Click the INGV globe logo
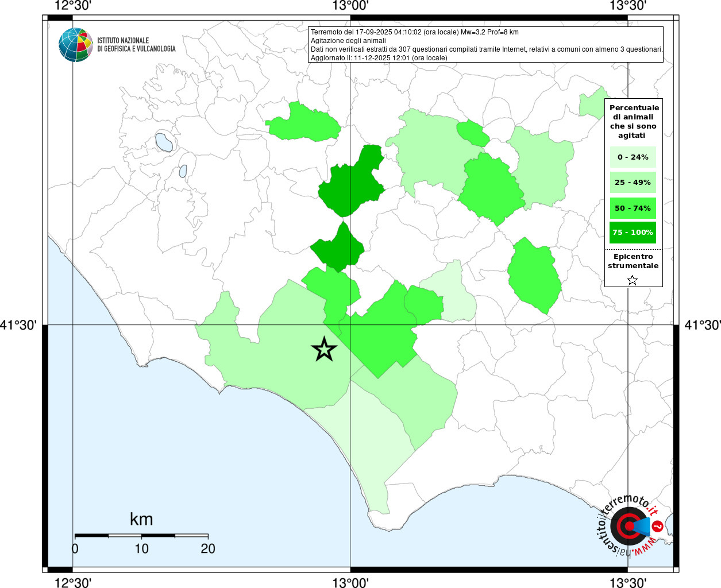This screenshot has height=588, width=721. click(x=76, y=45)
